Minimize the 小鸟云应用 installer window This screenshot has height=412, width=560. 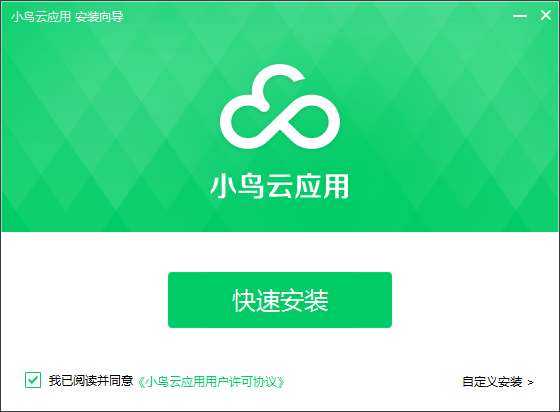[520, 16]
